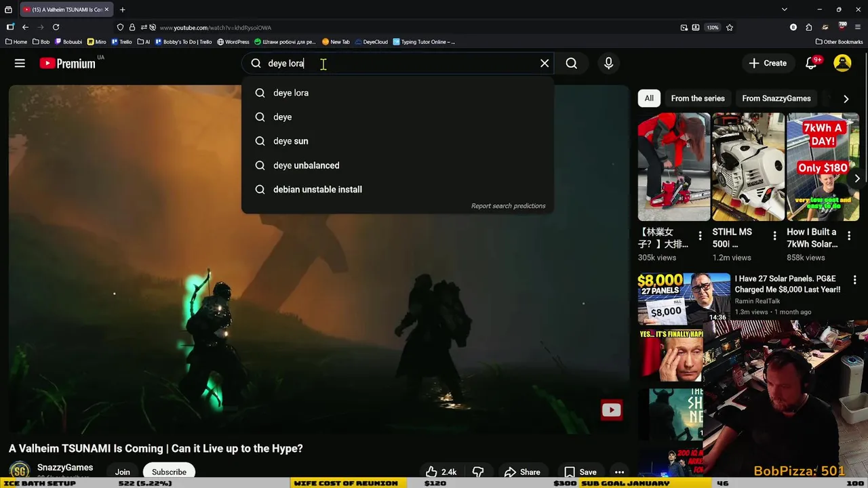Open the Home bookmarks folder
Screen dimensions: 868x488
click(x=16, y=42)
